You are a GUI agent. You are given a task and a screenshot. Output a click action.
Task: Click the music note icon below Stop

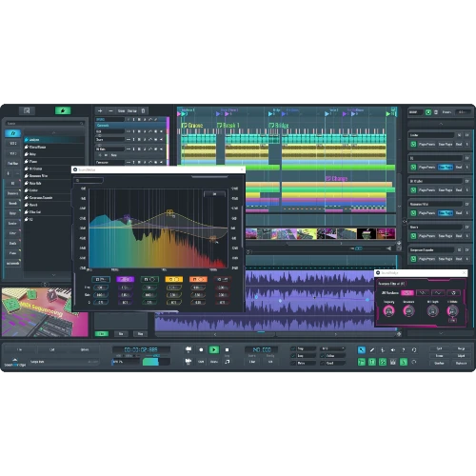tap(228, 362)
